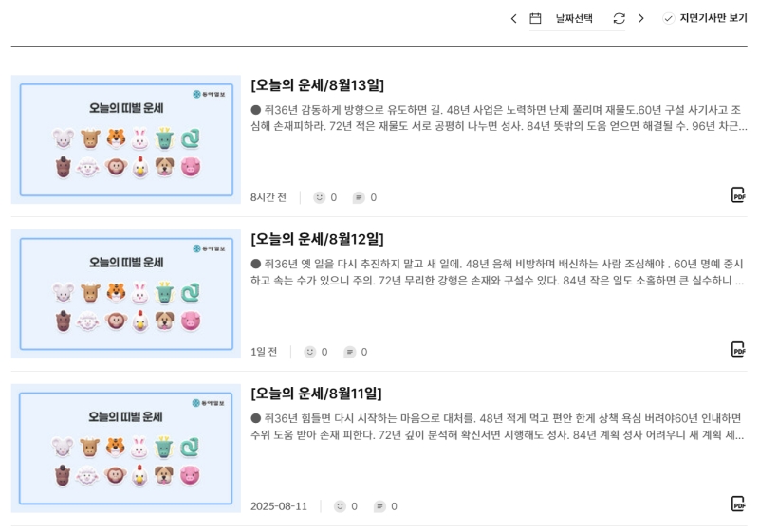Image resolution: width=759 pixels, height=532 pixels.
Task: Click thumbnail image of 8월11일 horoscope
Action: click(126, 448)
